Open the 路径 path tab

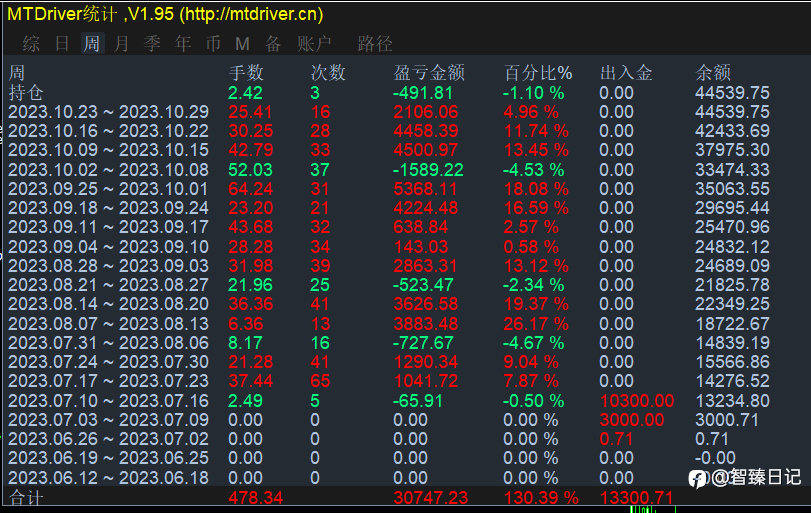[375, 44]
